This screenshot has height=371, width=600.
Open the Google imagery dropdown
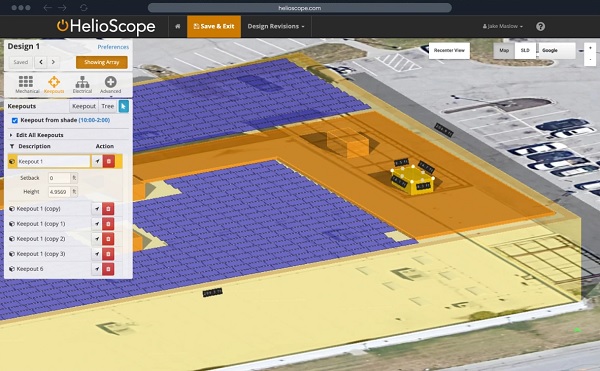(x=557, y=50)
